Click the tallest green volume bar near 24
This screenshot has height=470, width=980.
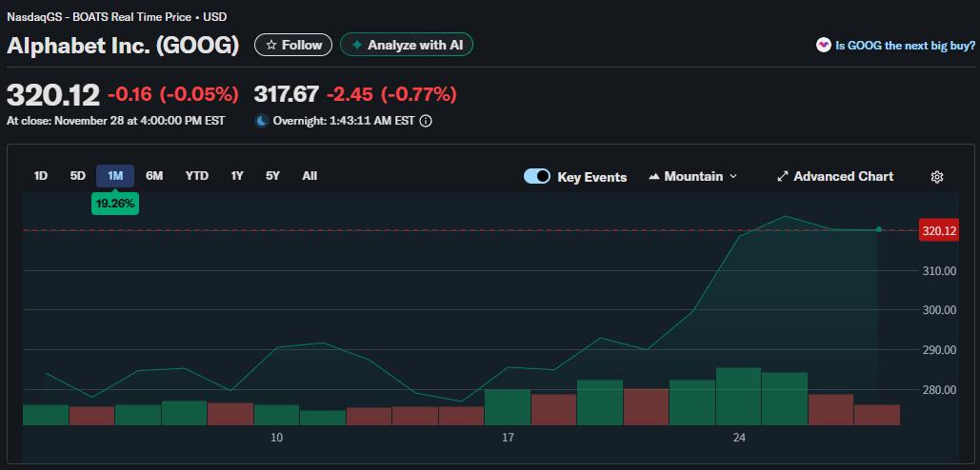pyautogui.click(x=738, y=396)
